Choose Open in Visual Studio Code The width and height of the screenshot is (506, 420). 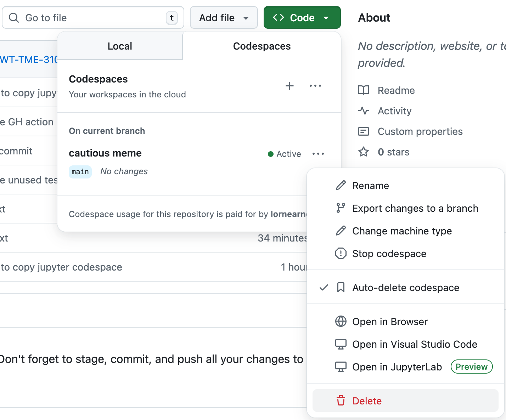coord(414,344)
